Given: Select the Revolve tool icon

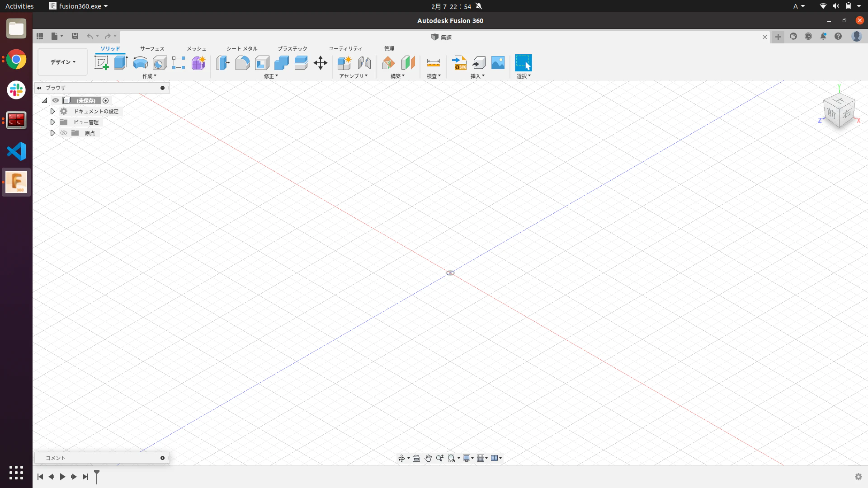Looking at the screenshot, I should tap(140, 63).
